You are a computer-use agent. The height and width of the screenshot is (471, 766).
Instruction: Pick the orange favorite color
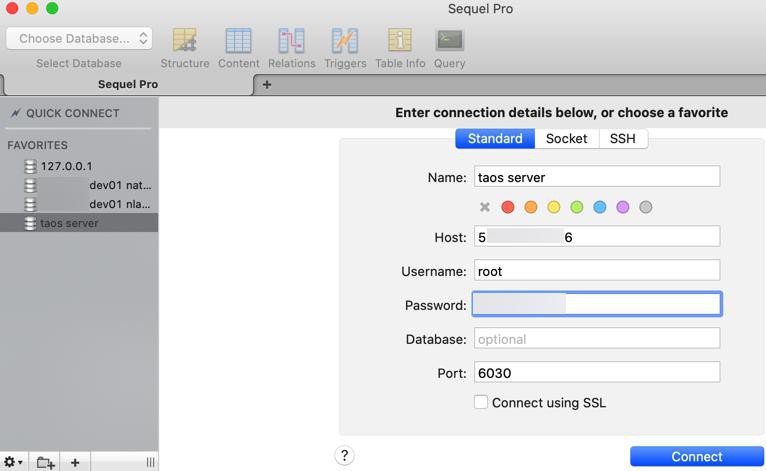pyautogui.click(x=531, y=207)
